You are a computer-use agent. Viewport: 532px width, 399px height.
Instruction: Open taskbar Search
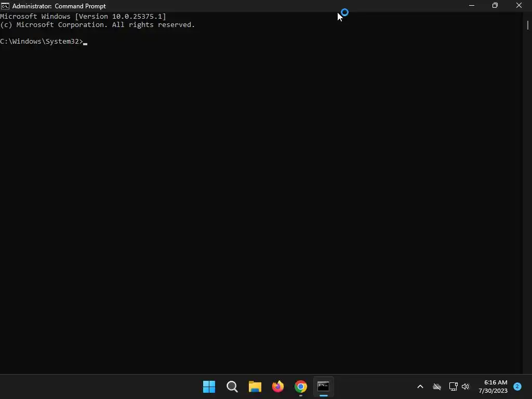[x=232, y=387]
